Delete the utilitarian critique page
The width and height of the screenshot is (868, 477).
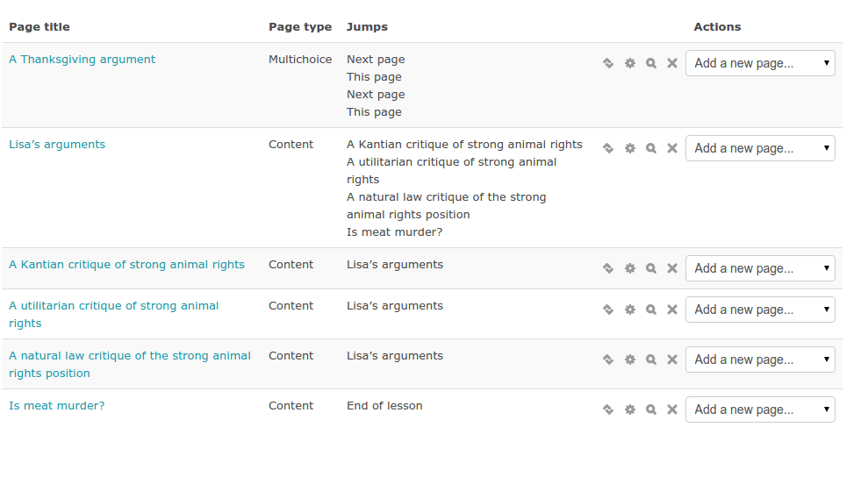click(672, 310)
